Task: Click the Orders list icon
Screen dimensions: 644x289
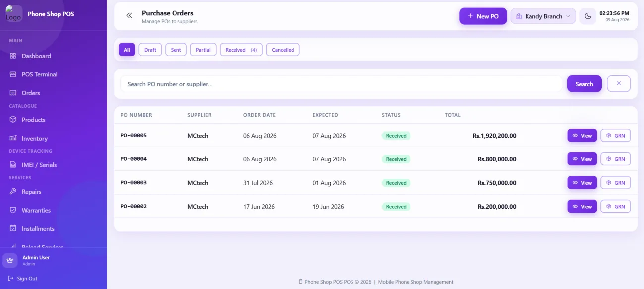Action: coord(13,93)
